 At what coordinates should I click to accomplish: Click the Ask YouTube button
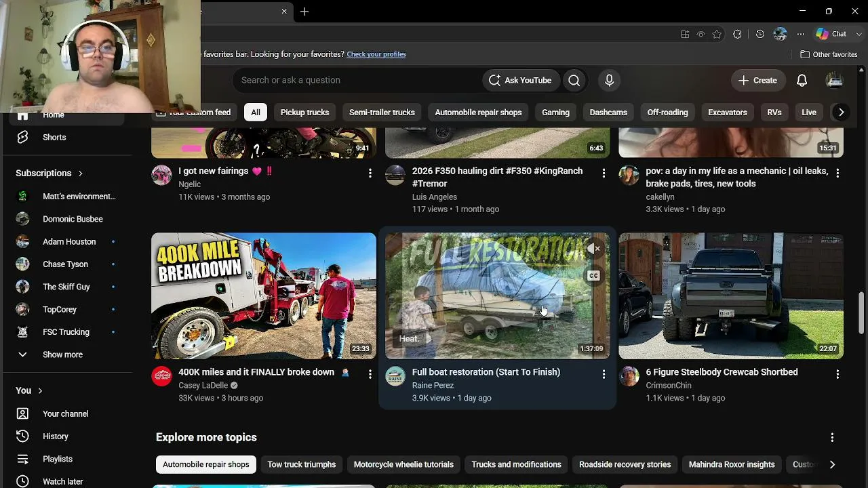(x=521, y=80)
